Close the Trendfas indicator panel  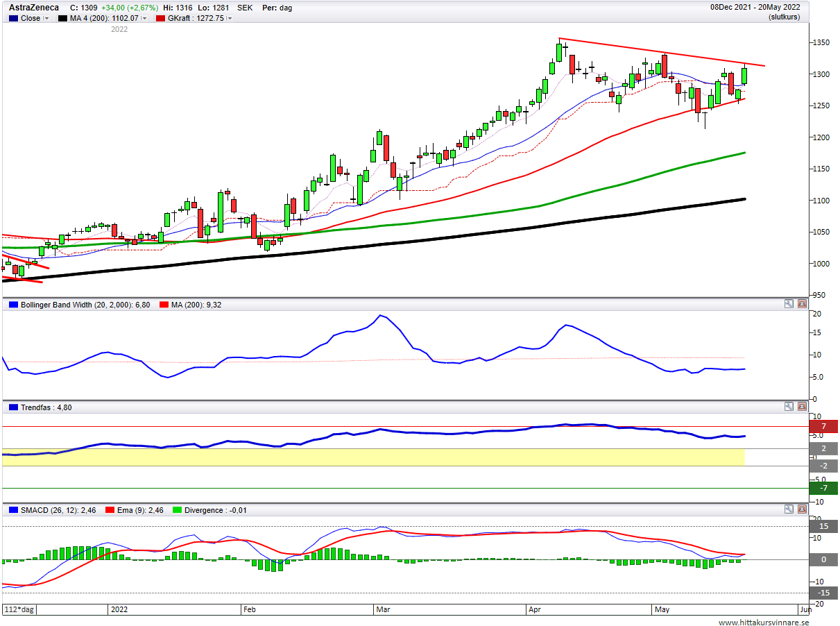[803, 407]
